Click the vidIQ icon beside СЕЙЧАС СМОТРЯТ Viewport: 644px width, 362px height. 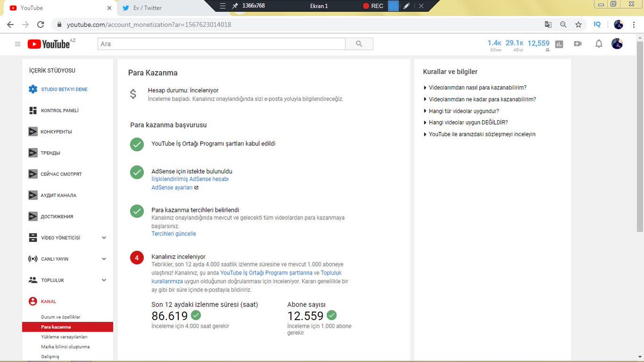(x=32, y=174)
